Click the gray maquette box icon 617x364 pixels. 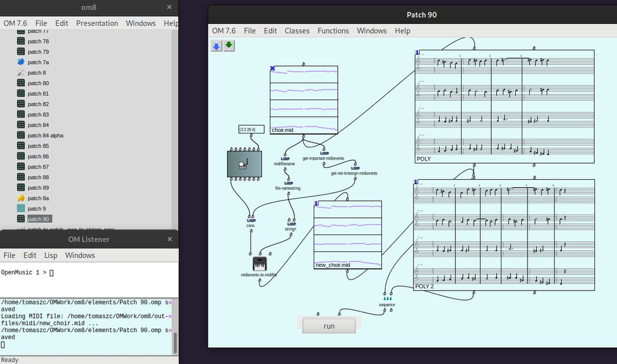click(244, 164)
